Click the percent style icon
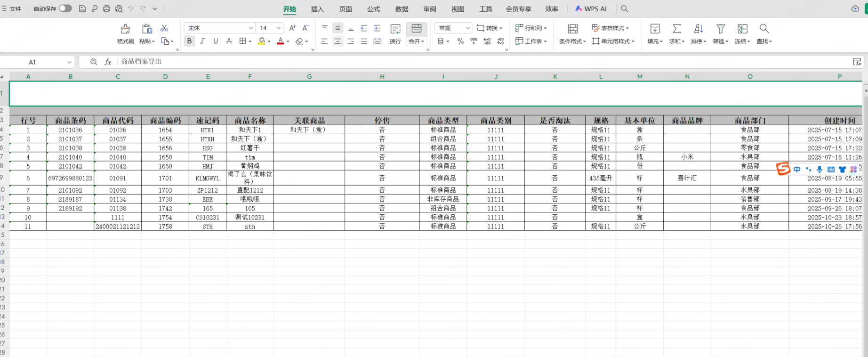The width and height of the screenshot is (868, 357). click(460, 41)
